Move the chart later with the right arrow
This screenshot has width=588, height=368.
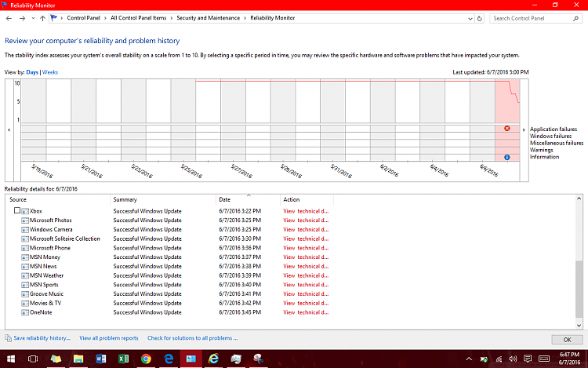(524, 129)
